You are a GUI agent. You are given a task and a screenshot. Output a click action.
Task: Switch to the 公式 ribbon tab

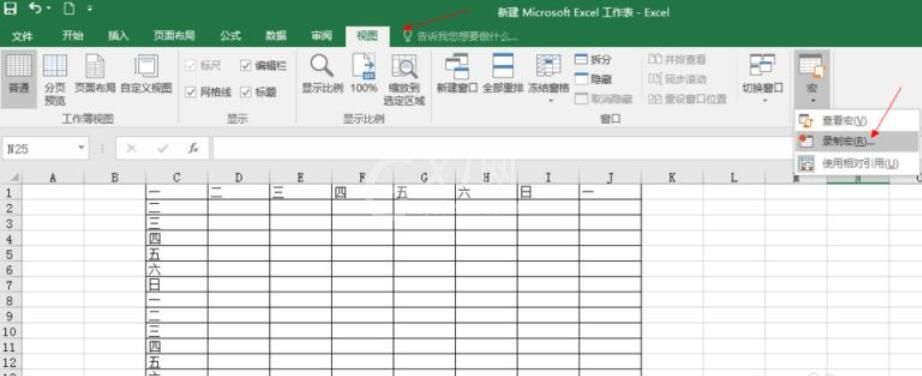tap(230, 36)
